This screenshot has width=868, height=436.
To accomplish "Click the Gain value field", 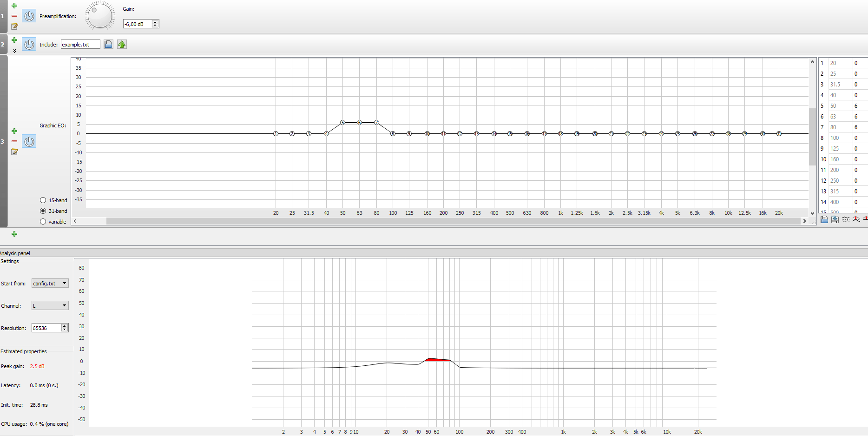I will (138, 24).
